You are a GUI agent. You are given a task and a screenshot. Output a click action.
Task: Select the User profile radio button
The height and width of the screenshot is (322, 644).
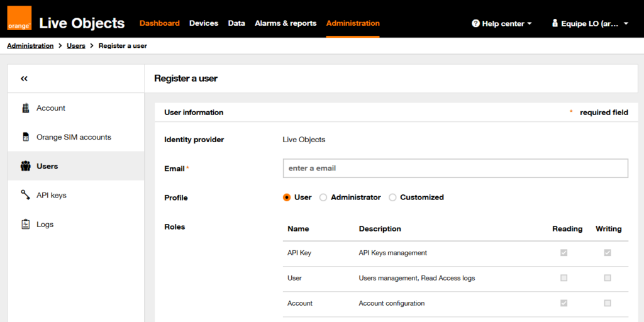(287, 197)
